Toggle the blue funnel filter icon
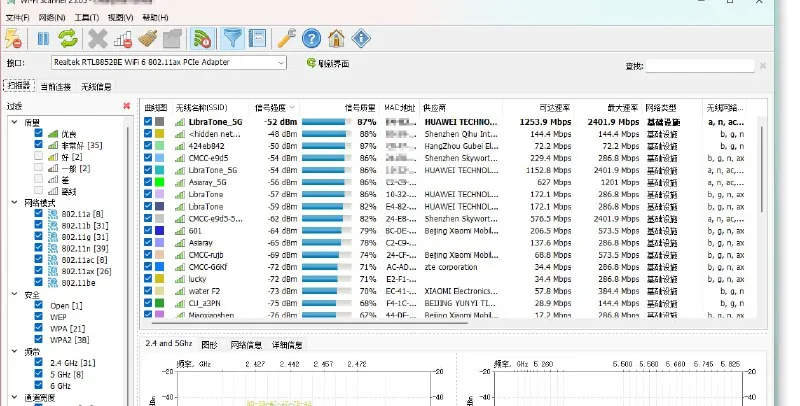The width and height of the screenshot is (800, 406). (x=233, y=39)
